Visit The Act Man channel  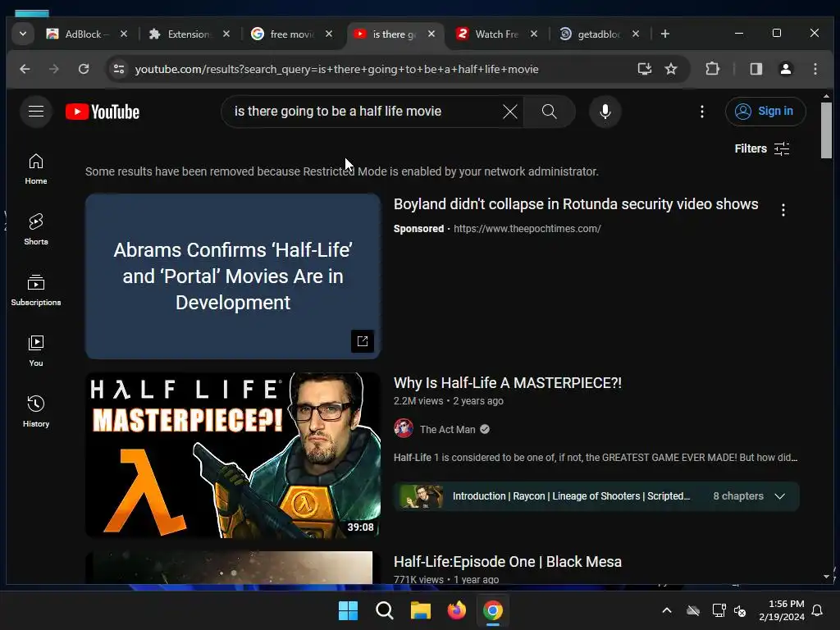[447, 430]
